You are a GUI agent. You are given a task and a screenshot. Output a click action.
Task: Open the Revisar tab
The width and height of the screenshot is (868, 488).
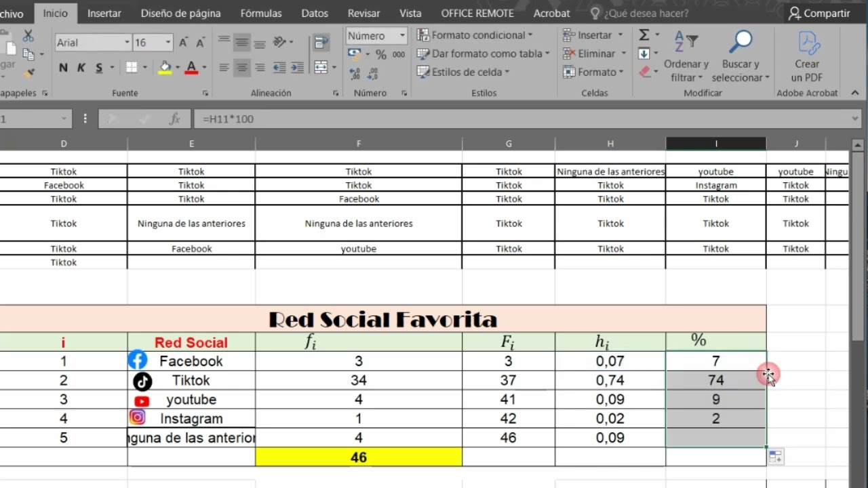coord(363,13)
